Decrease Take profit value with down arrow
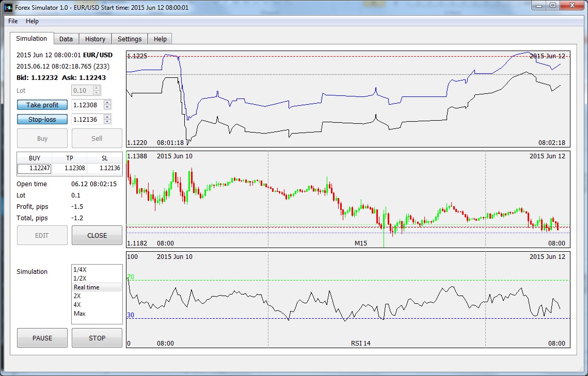Viewport: 588px width, 376px height. (107, 107)
